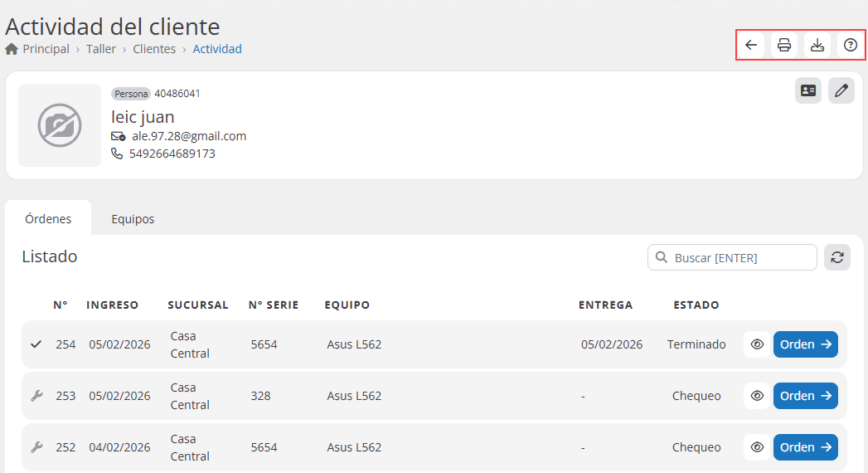Click the download icon in the top toolbar
The image size is (868, 473).
[817, 46]
